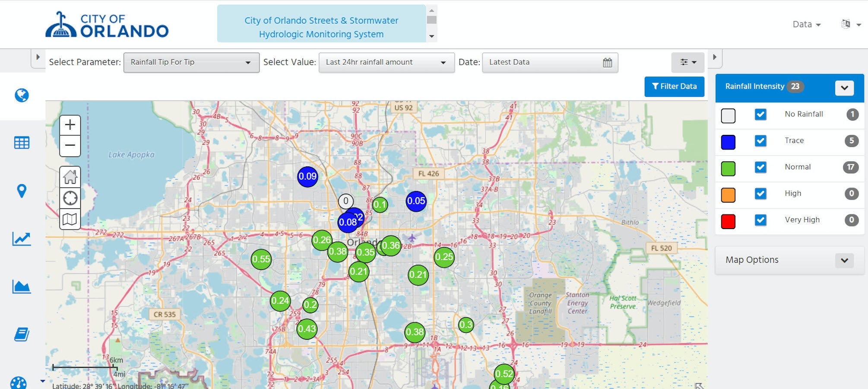The image size is (868, 389).
Task: Open the Data menu
Action: (x=806, y=24)
